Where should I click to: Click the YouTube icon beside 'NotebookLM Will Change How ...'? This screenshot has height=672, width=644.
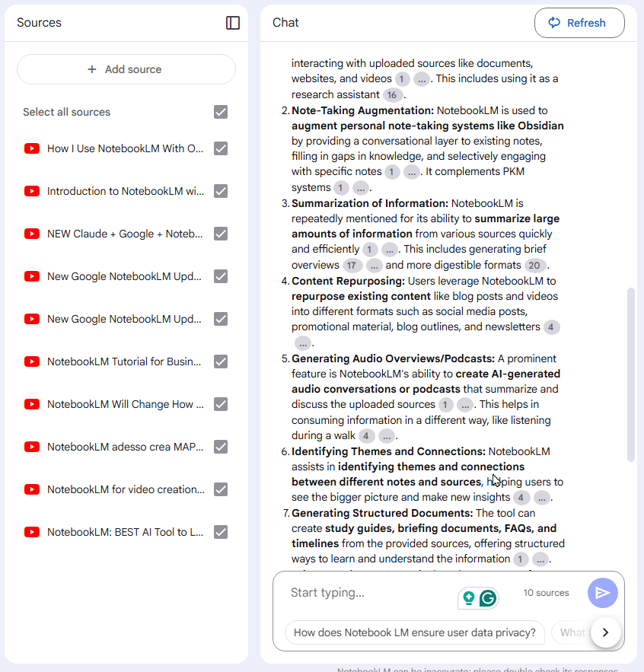(x=32, y=404)
